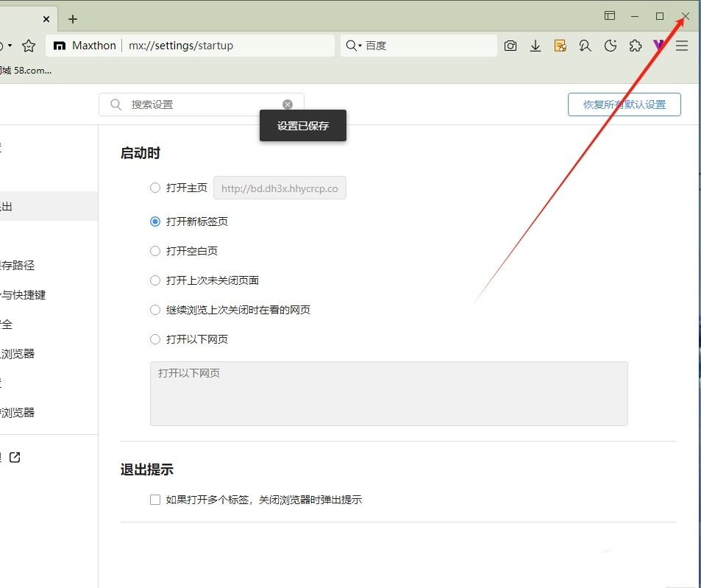Open the notes icon in toolbar

point(561,46)
